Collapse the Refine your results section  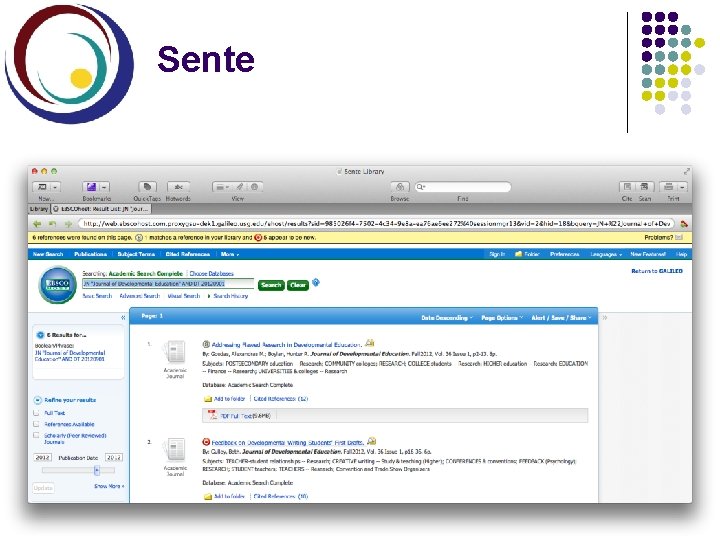tap(38, 400)
